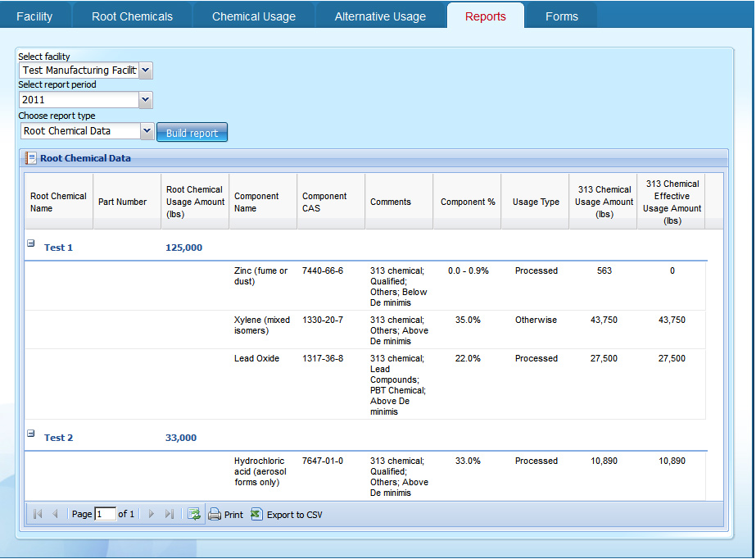Click the next page arrow icon
Viewport: 756px width, 559px height.
click(x=151, y=514)
